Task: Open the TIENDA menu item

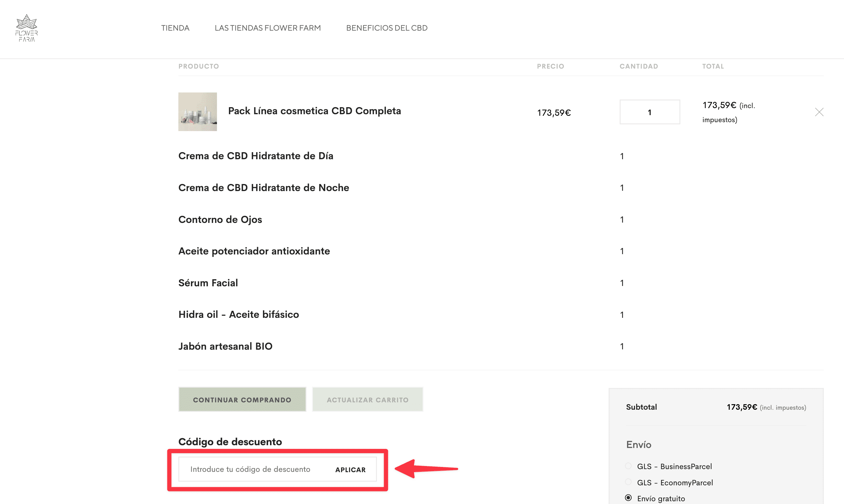Action: 175,28
